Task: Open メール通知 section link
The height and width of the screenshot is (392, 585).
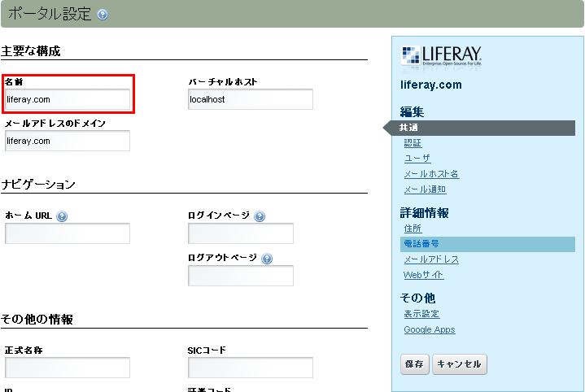Action: 425,189
